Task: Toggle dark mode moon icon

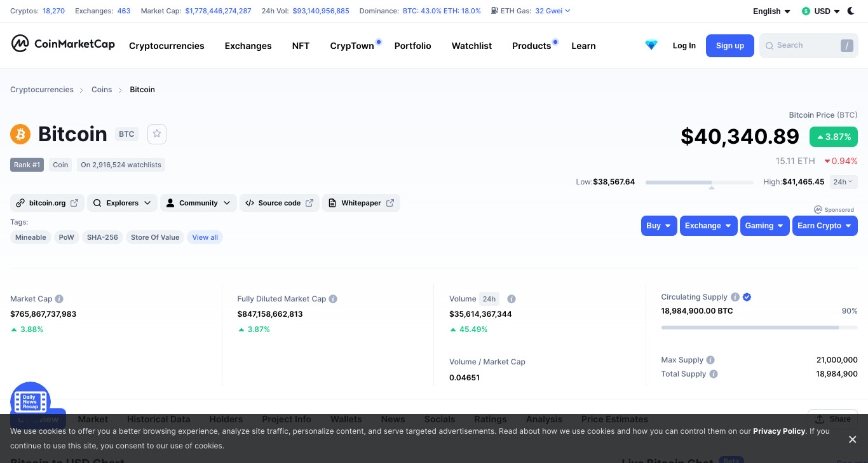Action: [x=851, y=11]
